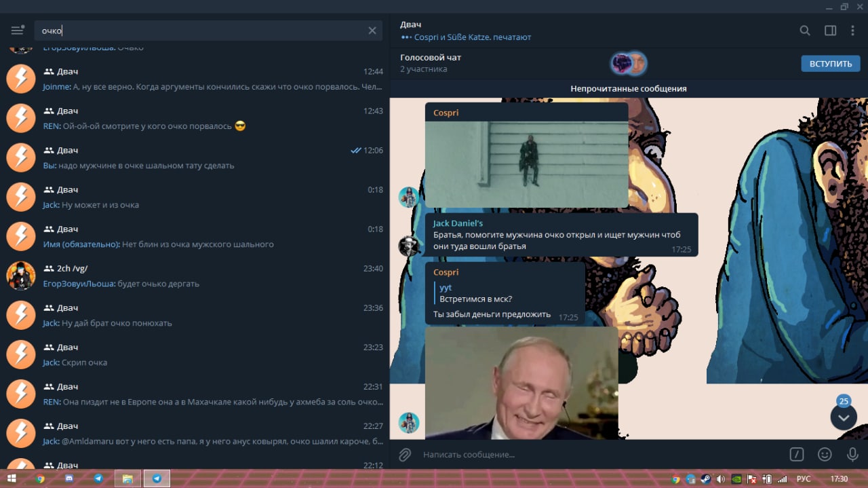Click the Jack Daniel's sender name

[x=458, y=223]
